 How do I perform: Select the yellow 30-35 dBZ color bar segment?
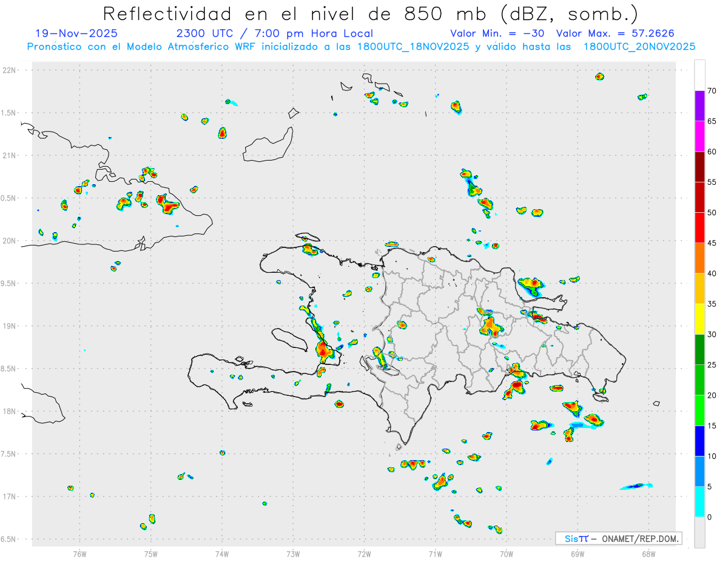click(x=699, y=319)
